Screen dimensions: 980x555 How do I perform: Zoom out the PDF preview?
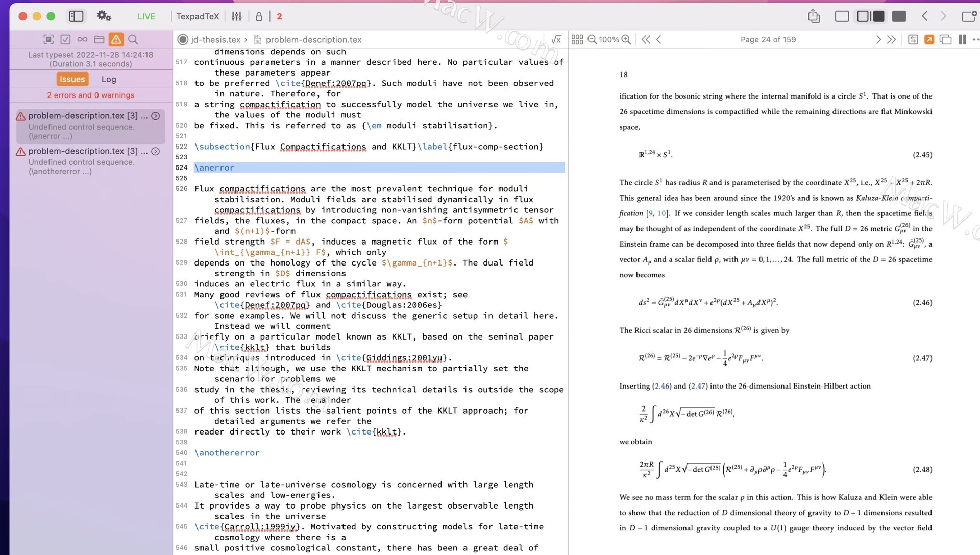point(592,39)
